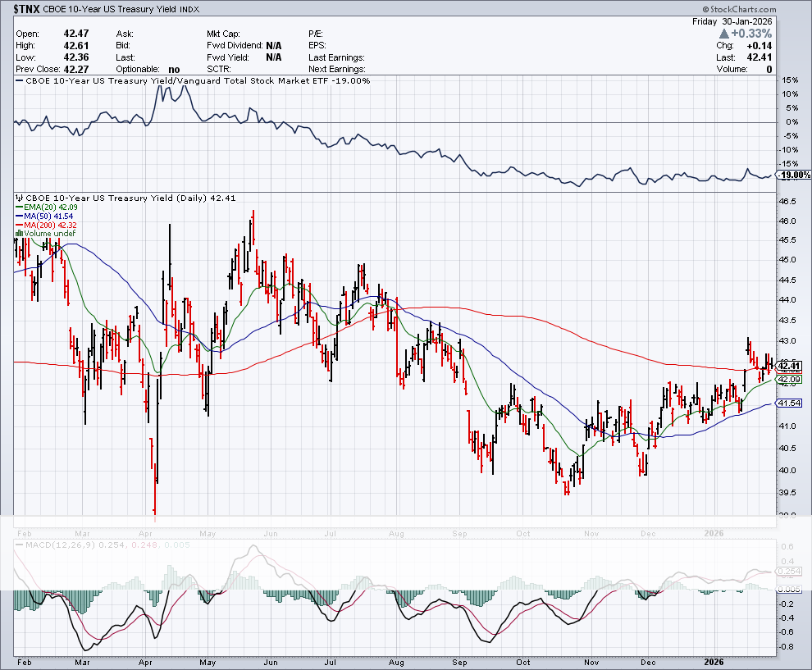The image size is (812, 670).
Task: Click the green up-arrow beside +0.33%
Action: click(723, 34)
